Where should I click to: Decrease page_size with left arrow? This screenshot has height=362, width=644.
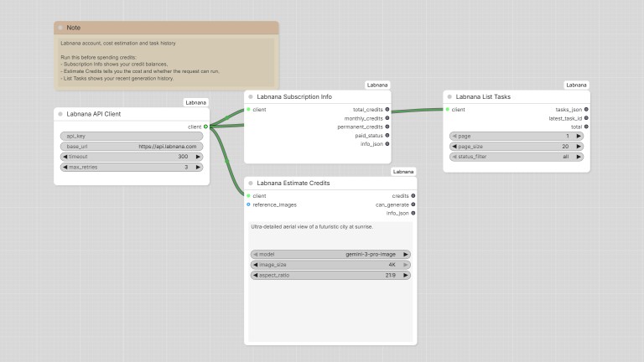pyautogui.click(x=454, y=147)
